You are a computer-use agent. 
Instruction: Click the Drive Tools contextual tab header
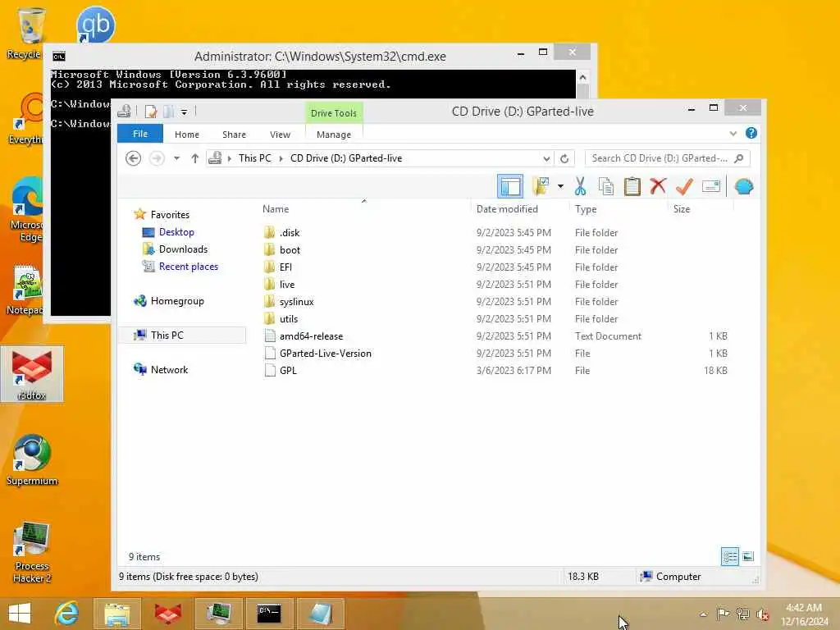[334, 113]
